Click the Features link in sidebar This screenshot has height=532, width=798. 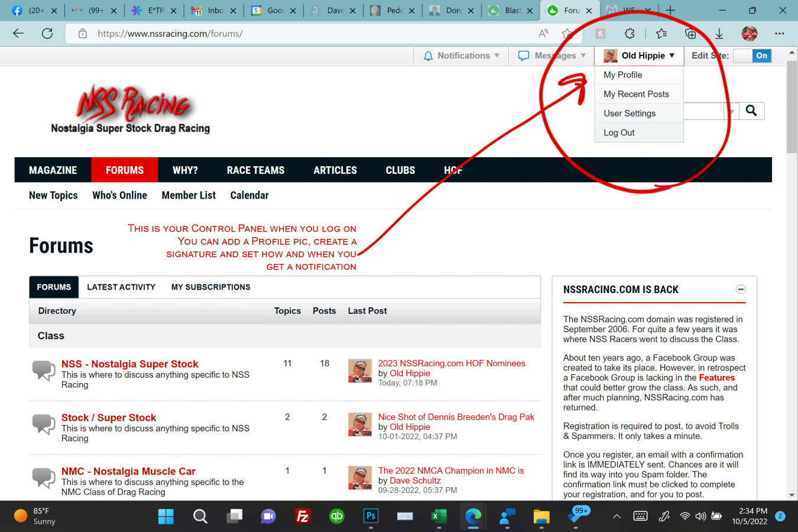716,378
